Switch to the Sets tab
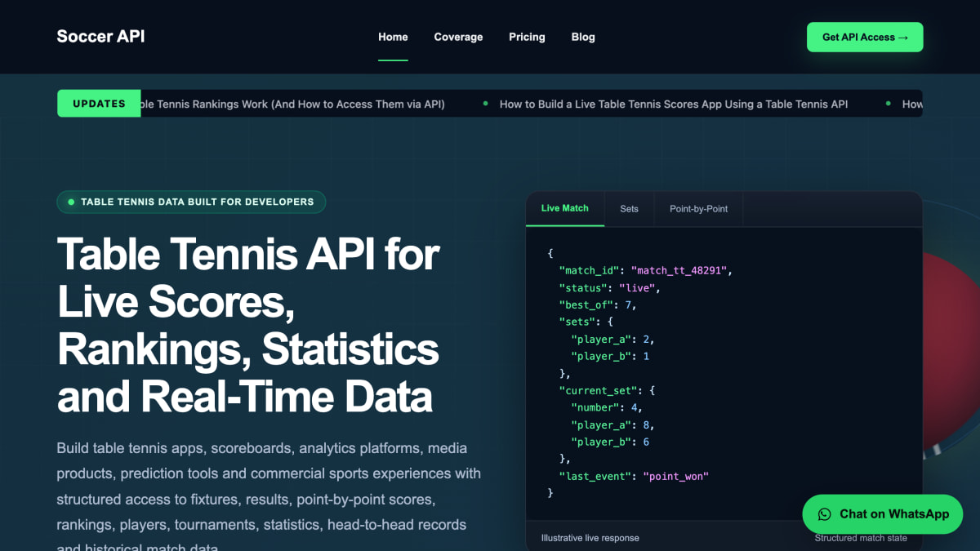The image size is (980, 551). click(629, 208)
